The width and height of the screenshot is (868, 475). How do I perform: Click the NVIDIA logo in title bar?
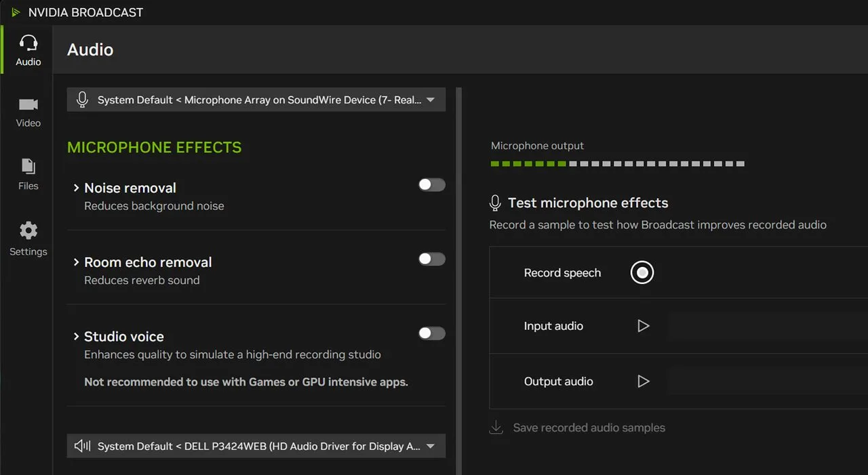16,12
